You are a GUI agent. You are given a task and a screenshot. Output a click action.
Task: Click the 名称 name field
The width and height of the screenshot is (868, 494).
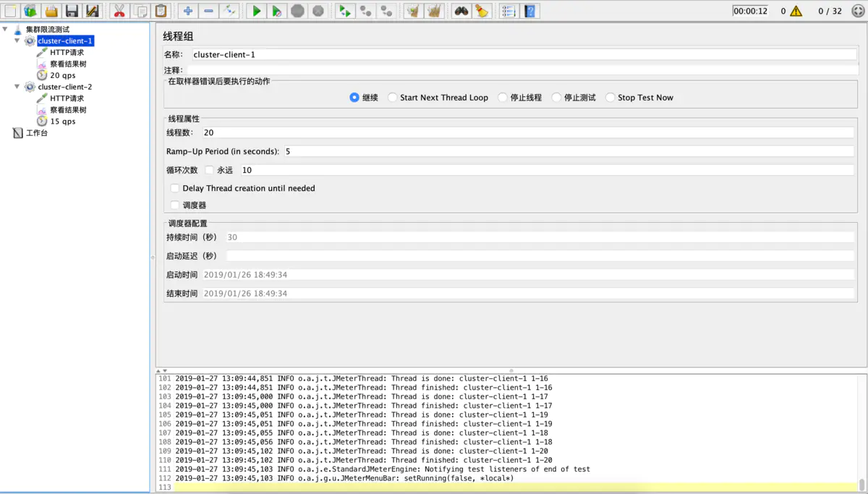point(523,54)
